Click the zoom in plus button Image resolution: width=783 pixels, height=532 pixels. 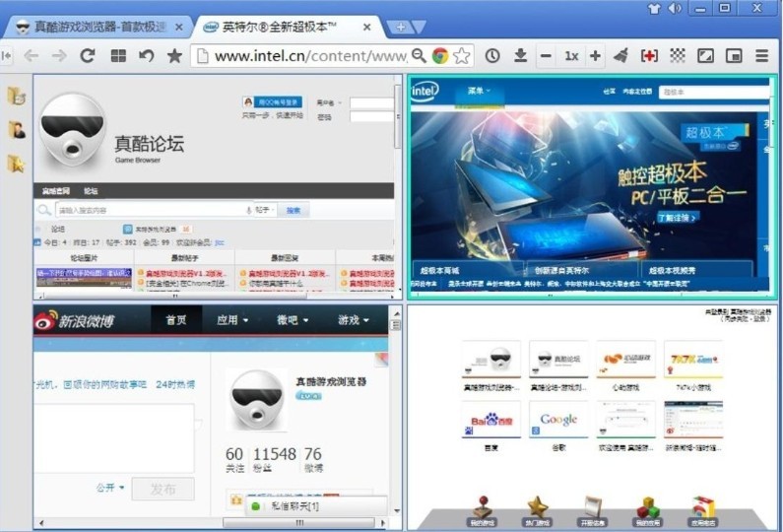tap(595, 56)
